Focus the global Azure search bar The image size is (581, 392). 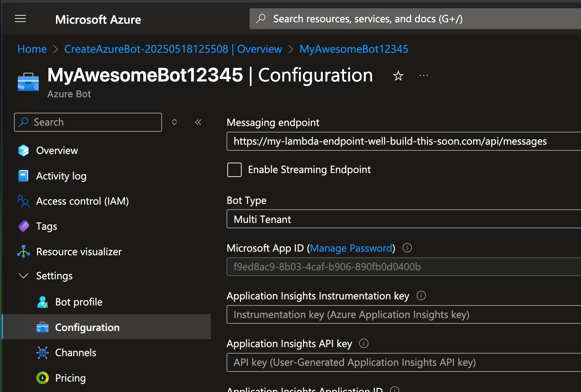click(x=413, y=19)
